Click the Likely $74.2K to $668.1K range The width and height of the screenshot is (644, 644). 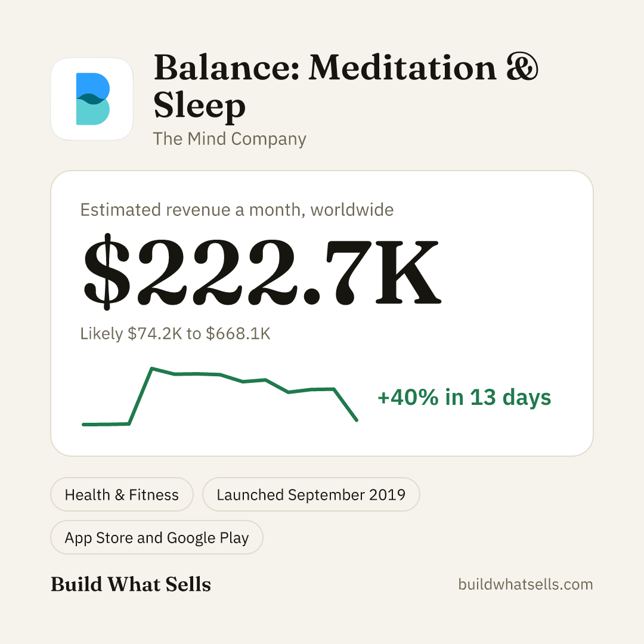175,333
